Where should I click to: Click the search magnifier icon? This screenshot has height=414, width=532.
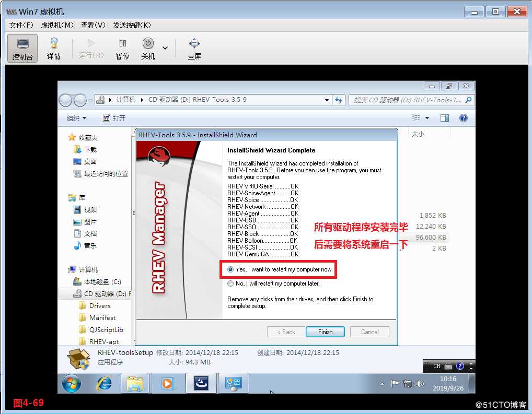coord(469,100)
